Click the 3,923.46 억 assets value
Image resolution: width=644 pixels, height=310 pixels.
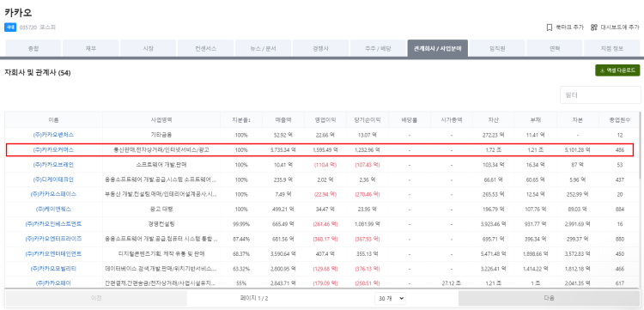coord(493,224)
